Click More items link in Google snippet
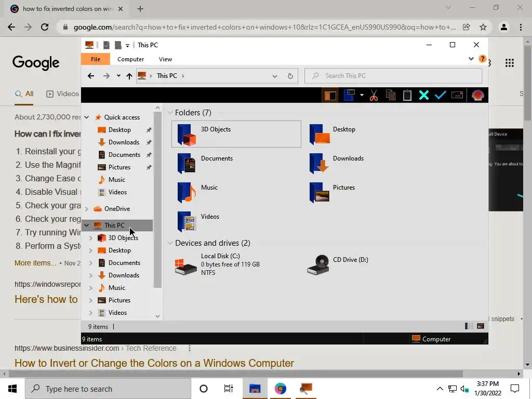 (x=35, y=263)
